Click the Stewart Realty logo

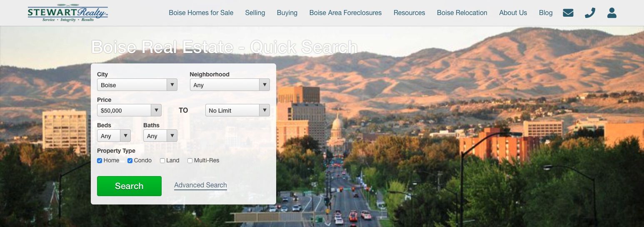[68, 13]
